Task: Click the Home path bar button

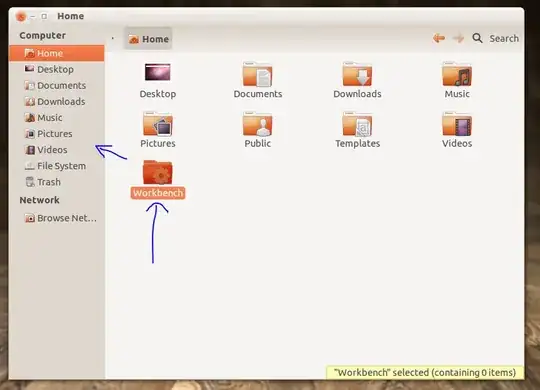Action: tap(148, 39)
